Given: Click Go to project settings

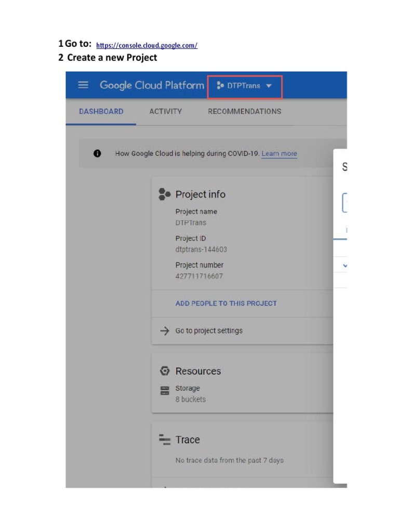Looking at the screenshot, I should (209, 331).
